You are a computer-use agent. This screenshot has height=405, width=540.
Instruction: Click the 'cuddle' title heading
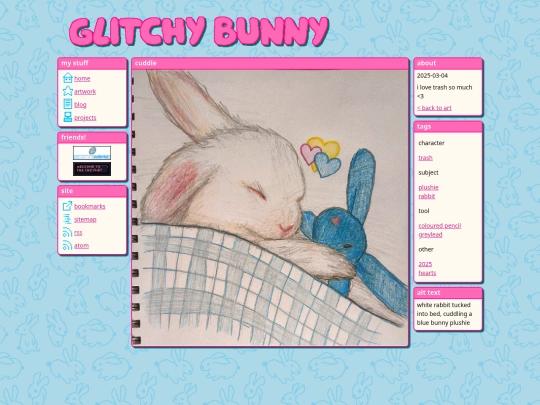[x=146, y=63]
